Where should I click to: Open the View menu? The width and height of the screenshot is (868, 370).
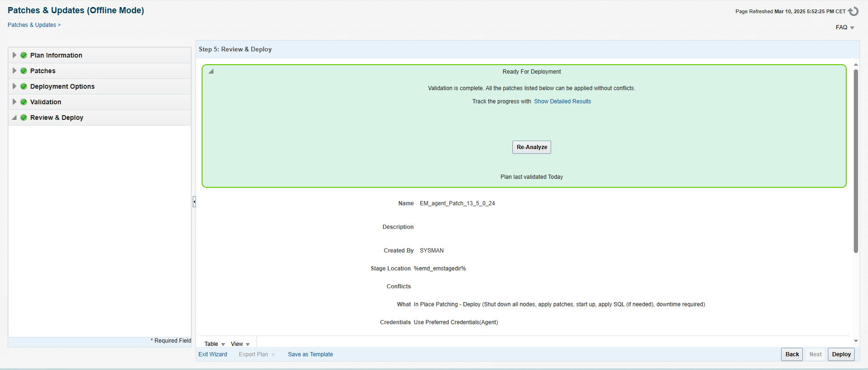click(x=240, y=344)
